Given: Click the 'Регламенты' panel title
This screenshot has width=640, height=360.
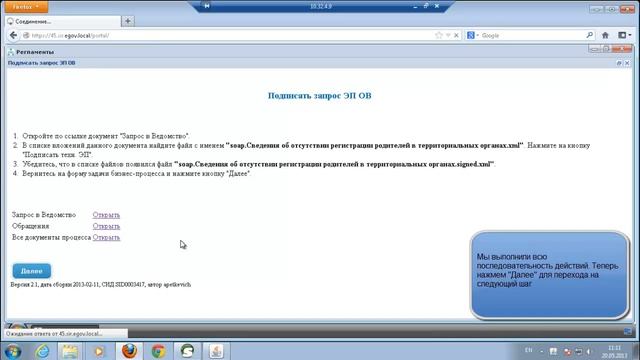Looking at the screenshot, I should pyautogui.click(x=35, y=52).
